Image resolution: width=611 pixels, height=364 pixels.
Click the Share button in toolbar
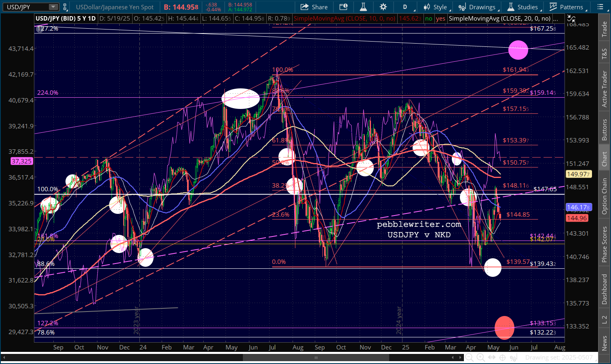pos(314,7)
